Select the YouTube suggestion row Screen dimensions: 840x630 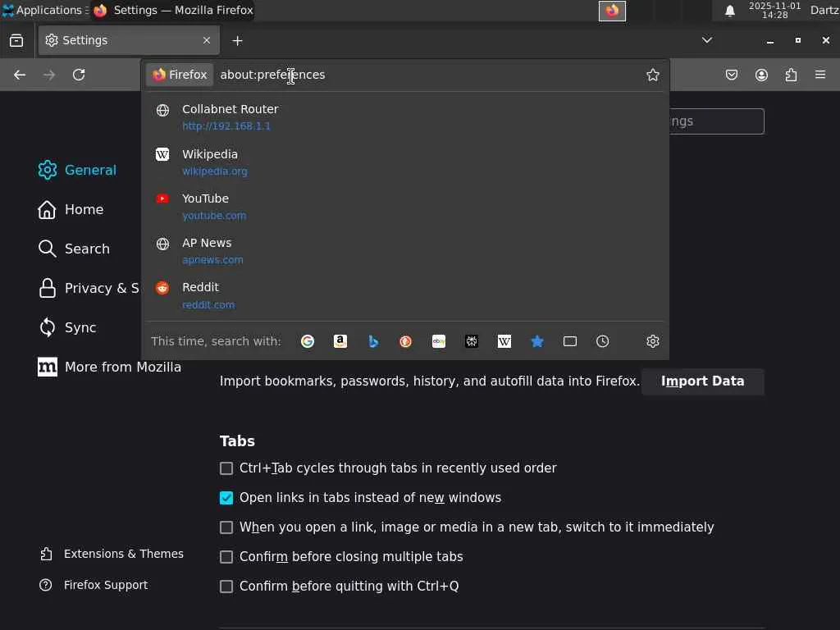(405, 207)
